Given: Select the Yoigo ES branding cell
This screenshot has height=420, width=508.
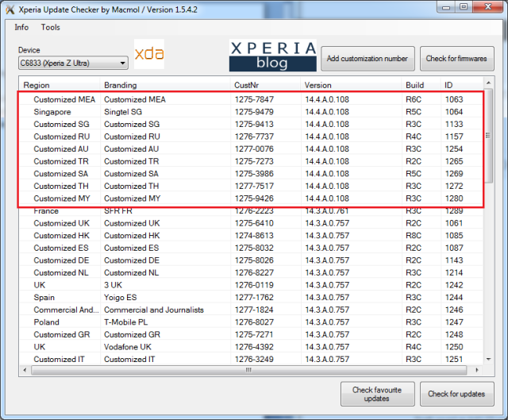Looking at the screenshot, I should [x=120, y=298].
